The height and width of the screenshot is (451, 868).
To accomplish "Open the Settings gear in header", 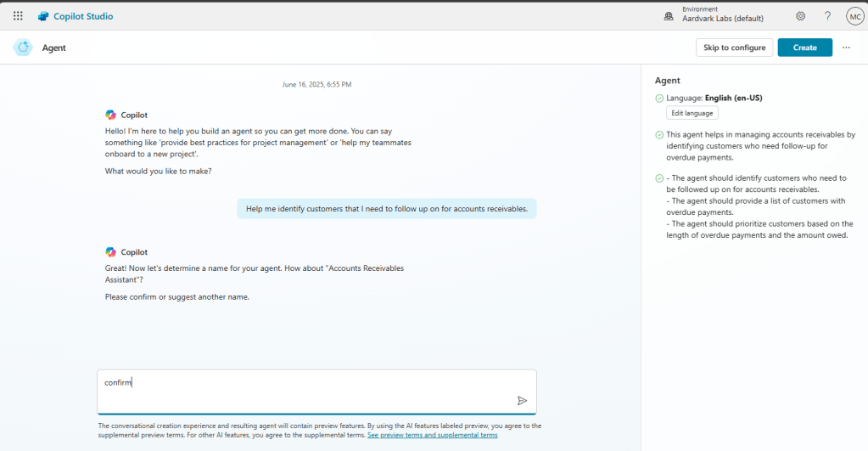I will coord(800,16).
